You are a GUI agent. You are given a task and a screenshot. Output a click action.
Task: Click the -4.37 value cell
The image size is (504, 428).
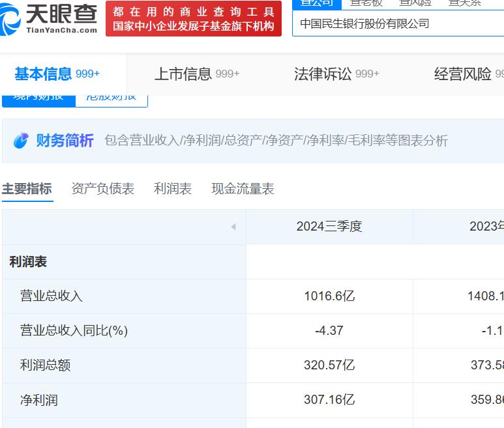tap(329, 331)
